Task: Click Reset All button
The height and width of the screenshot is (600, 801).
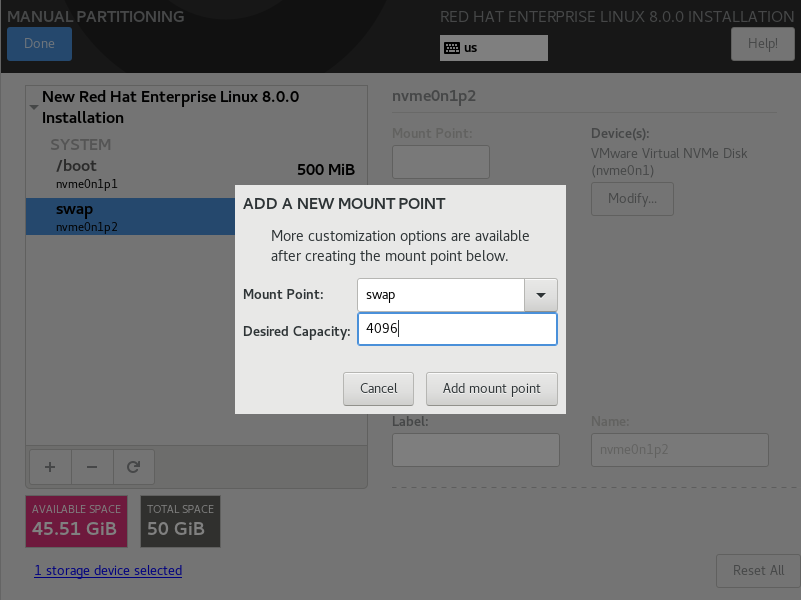Action: pyautogui.click(x=758, y=570)
